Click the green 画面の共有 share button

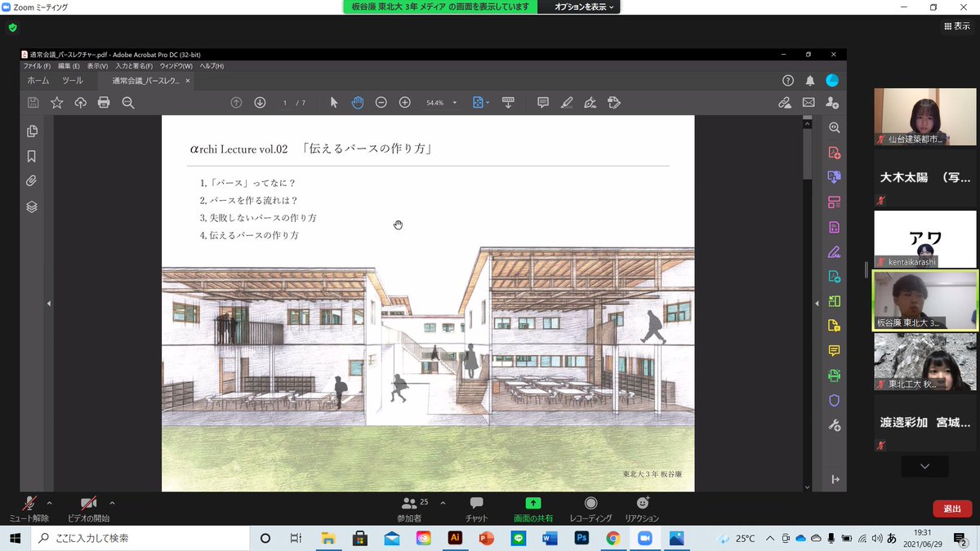(x=534, y=506)
